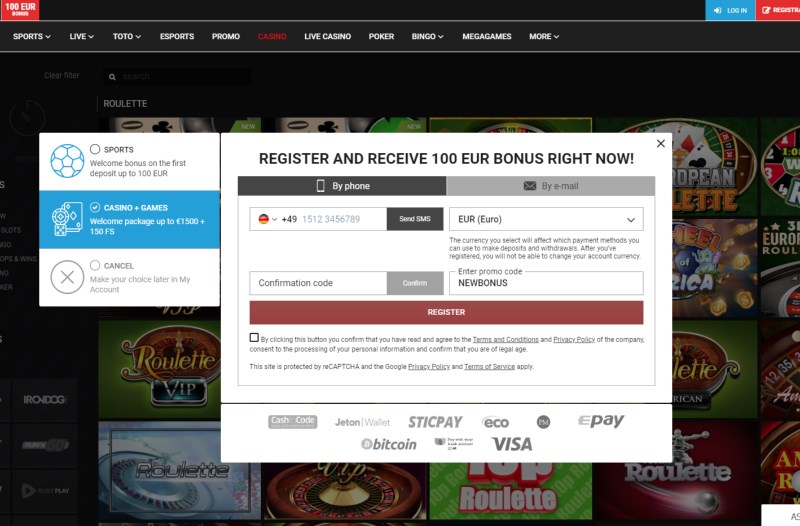Click the bank account payment logo
800x526 pixels.
[454, 443]
